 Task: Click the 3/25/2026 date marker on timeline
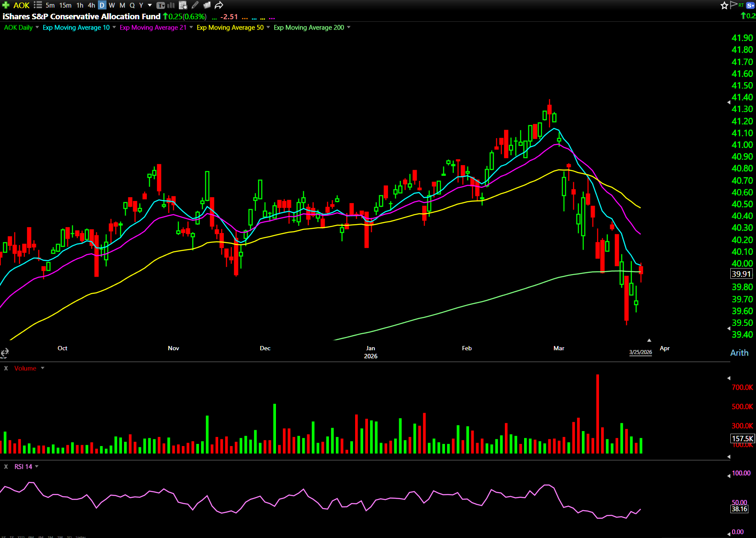tap(640, 352)
